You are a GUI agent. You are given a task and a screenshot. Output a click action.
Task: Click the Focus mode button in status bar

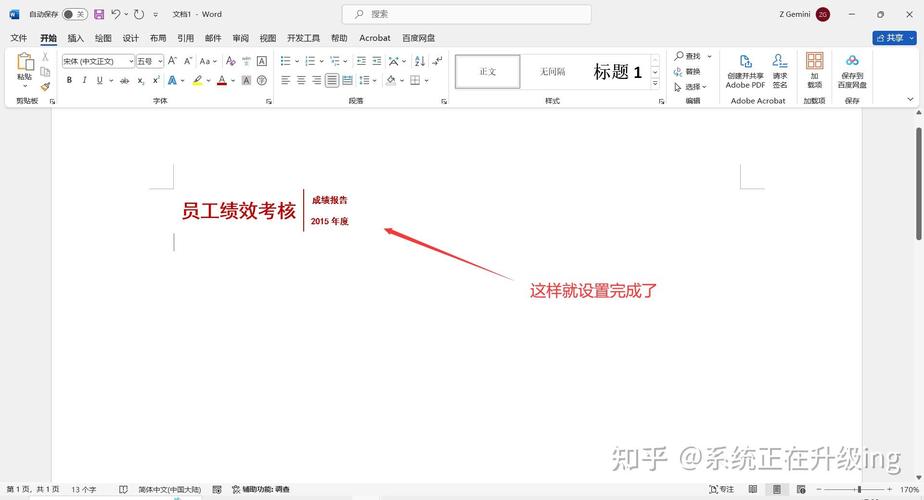click(722, 489)
